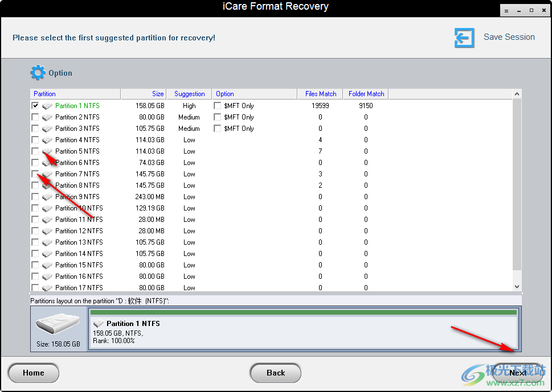The width and height of the screenshot is (552, 392).
Task: Click the drive icon beside Partition 9 NTFS
Action: (x=47, y=197)
